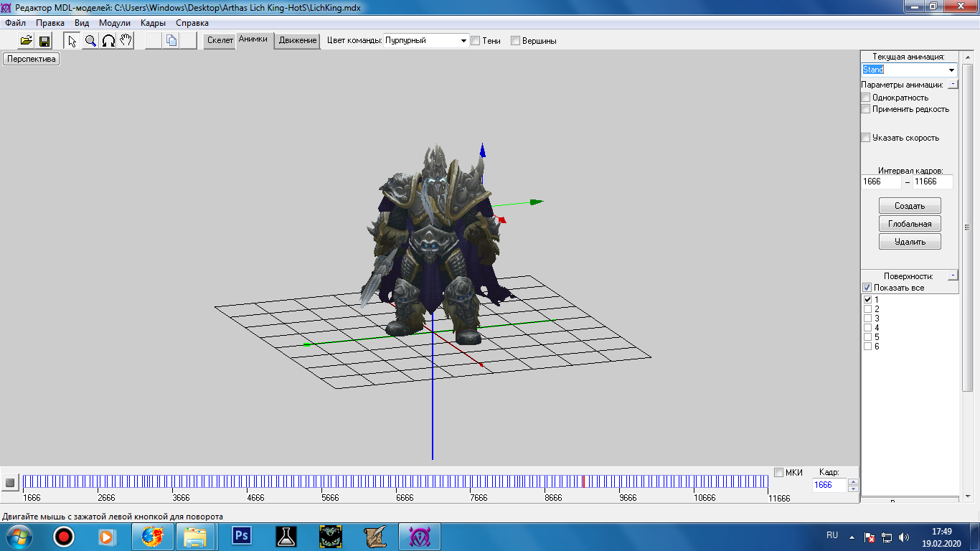Expand the Текущая анимация Stand dropdown
This screenshot has width=980, height=551.
pyautogui.click(x=951, y=70)
